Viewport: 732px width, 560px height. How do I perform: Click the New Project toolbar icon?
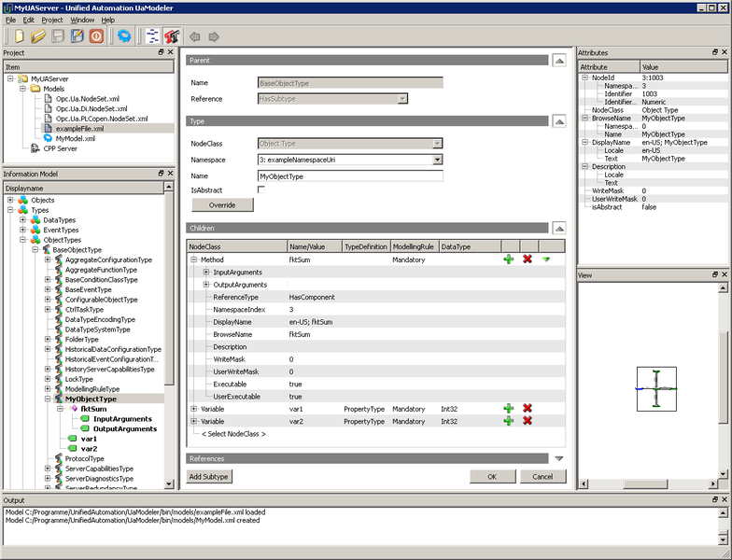coord(20,36)
